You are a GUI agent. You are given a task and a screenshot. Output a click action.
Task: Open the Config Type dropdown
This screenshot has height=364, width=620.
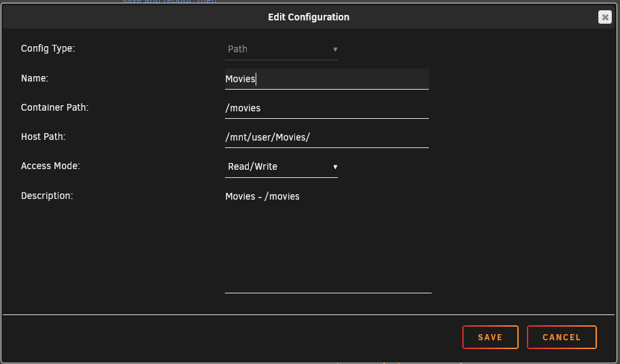[x=281, y=50]
